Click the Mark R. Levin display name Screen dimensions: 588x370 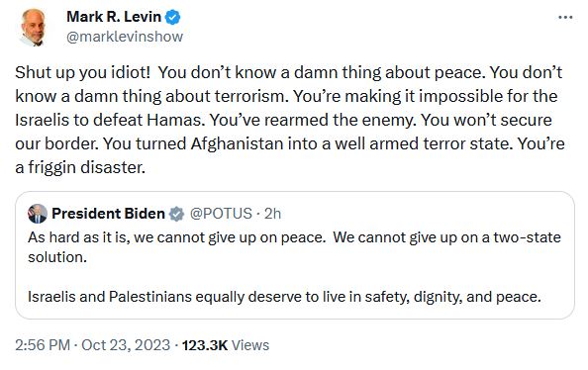click(x=114, y=17)
